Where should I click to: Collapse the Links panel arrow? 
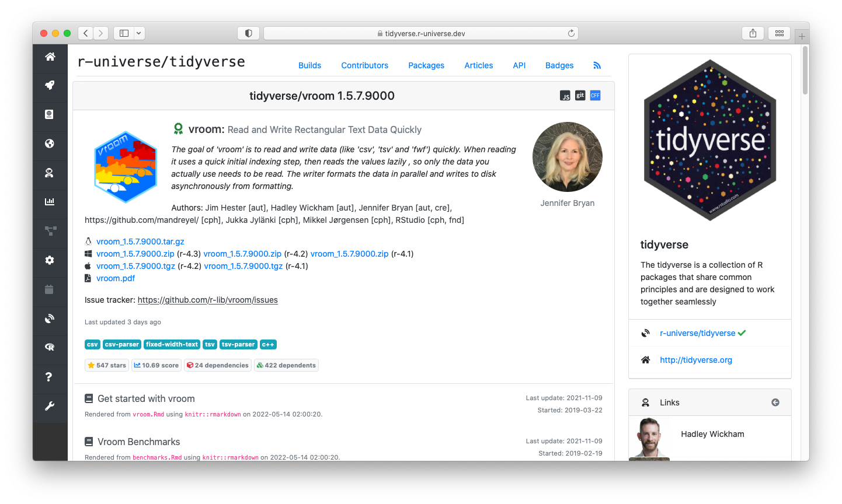(x=775, y=402)
